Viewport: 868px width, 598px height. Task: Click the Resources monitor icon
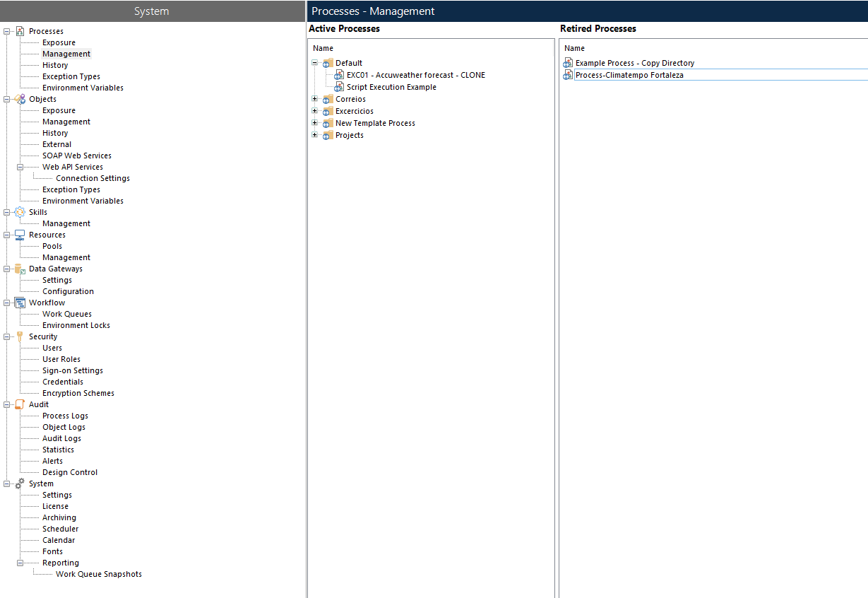click(20, 235)
